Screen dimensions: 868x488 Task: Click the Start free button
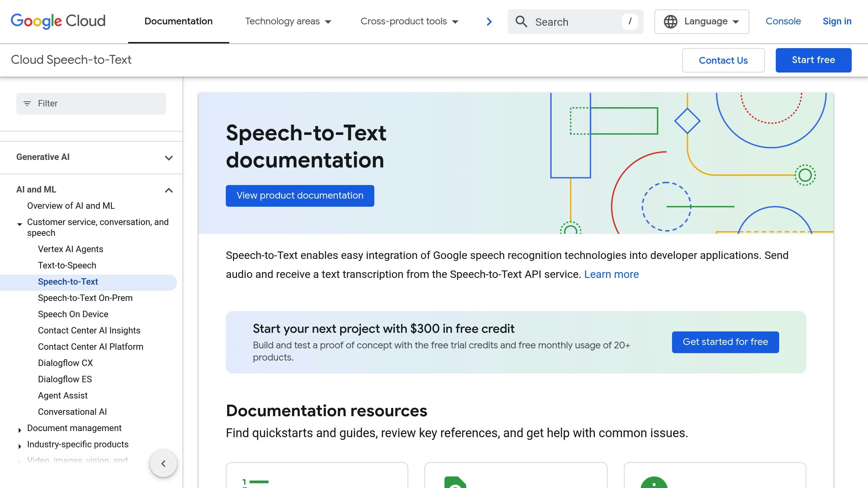813,60
